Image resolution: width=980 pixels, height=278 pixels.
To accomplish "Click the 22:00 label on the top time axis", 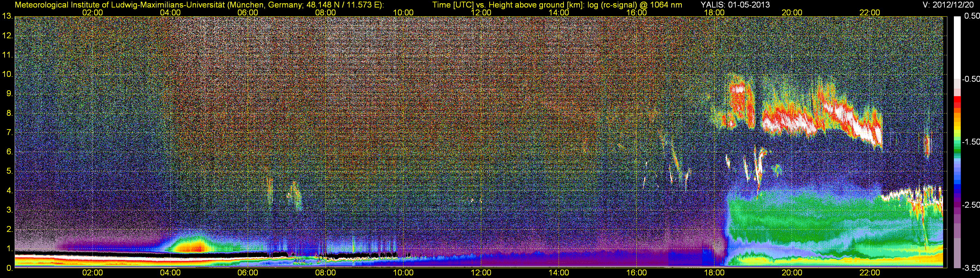I will (x=870, y=12).
